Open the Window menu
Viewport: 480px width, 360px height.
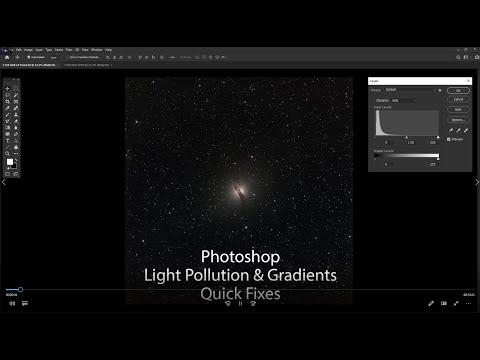point(97,50)
